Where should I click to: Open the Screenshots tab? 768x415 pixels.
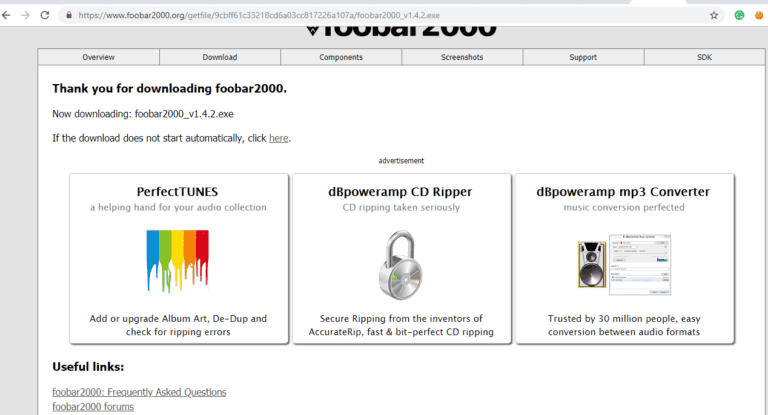(462, 57)
